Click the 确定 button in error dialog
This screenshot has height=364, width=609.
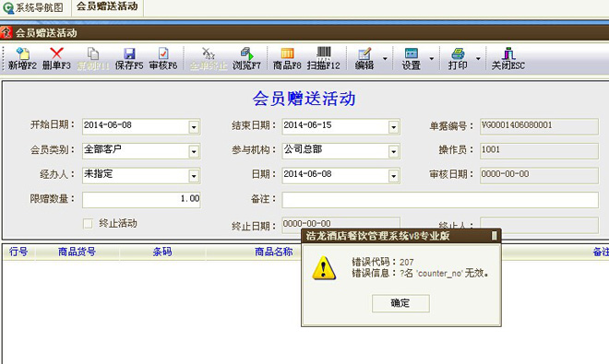point(400,303)
